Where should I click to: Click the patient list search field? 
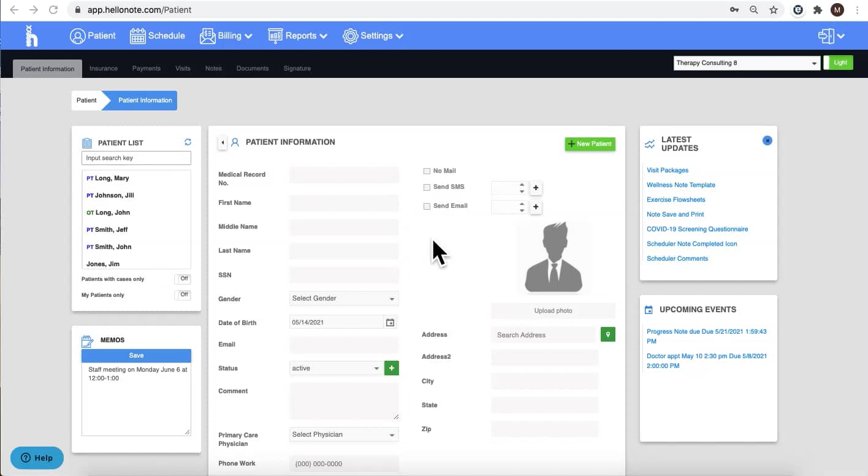click(136, 158)
